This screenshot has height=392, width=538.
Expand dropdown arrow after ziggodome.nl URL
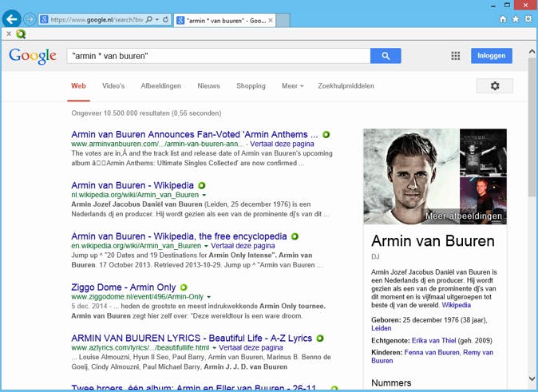coord(208,297)
